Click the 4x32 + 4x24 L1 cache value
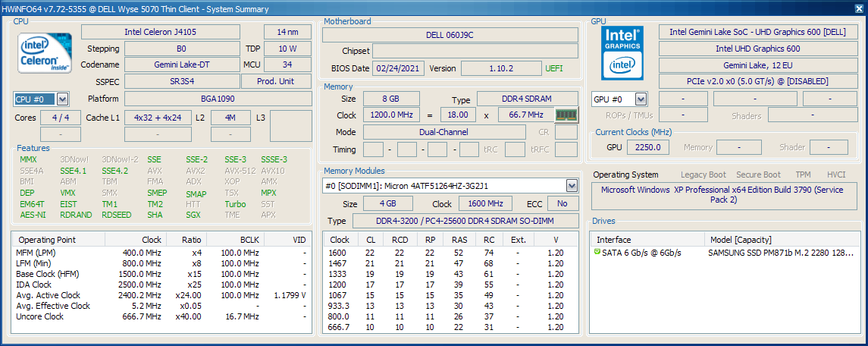The height and width of the screenshot is (346, 868). tap(158, 118)
